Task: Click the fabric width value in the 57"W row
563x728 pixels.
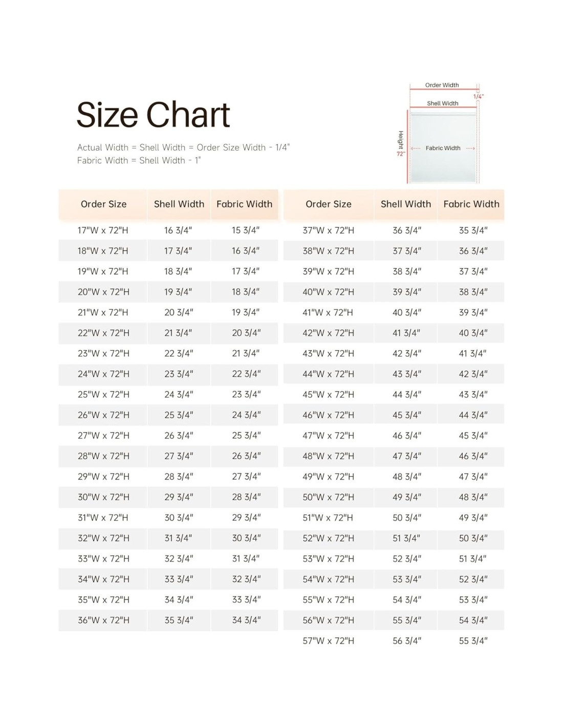Action: click(x=472, y=641)
